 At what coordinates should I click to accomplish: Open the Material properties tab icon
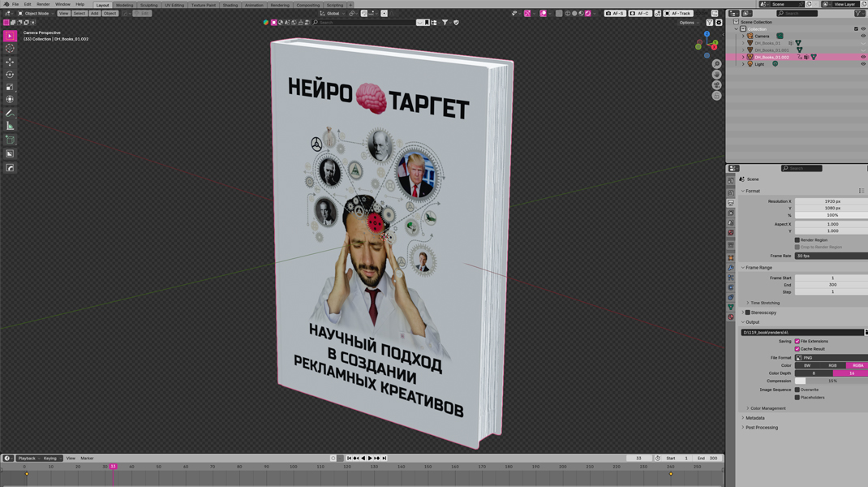731,317
